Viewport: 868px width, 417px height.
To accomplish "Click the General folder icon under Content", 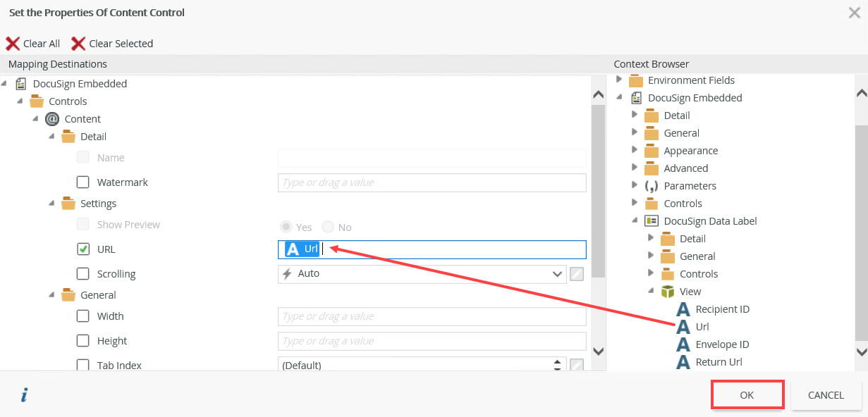I will [x=68, y=295].
